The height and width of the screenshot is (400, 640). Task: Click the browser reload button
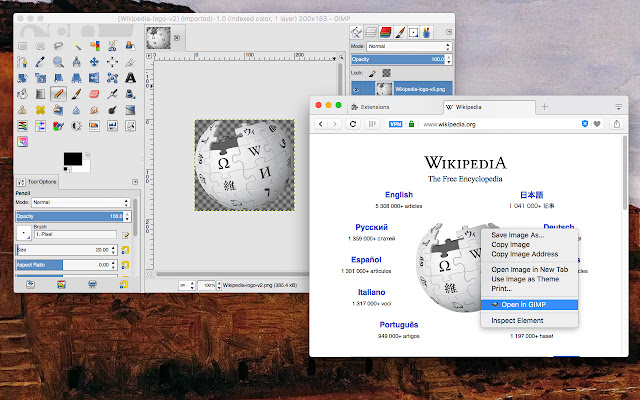coord(353,124)
